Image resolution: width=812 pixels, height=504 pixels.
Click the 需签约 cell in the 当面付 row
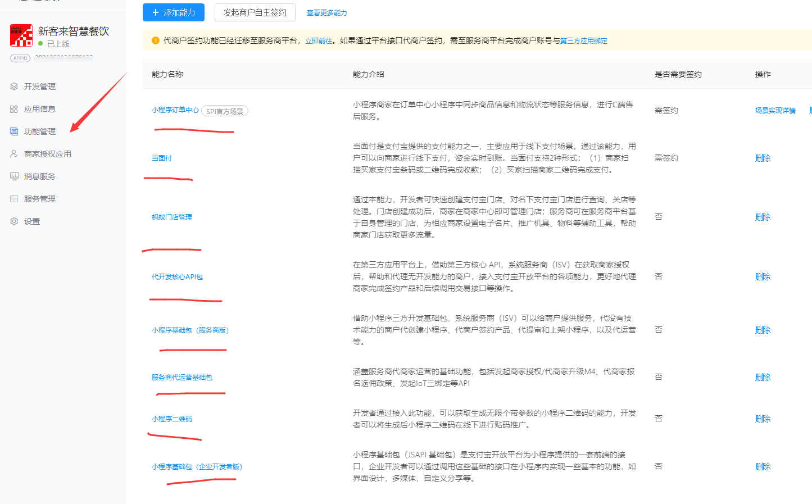click(x=666, y=158)
